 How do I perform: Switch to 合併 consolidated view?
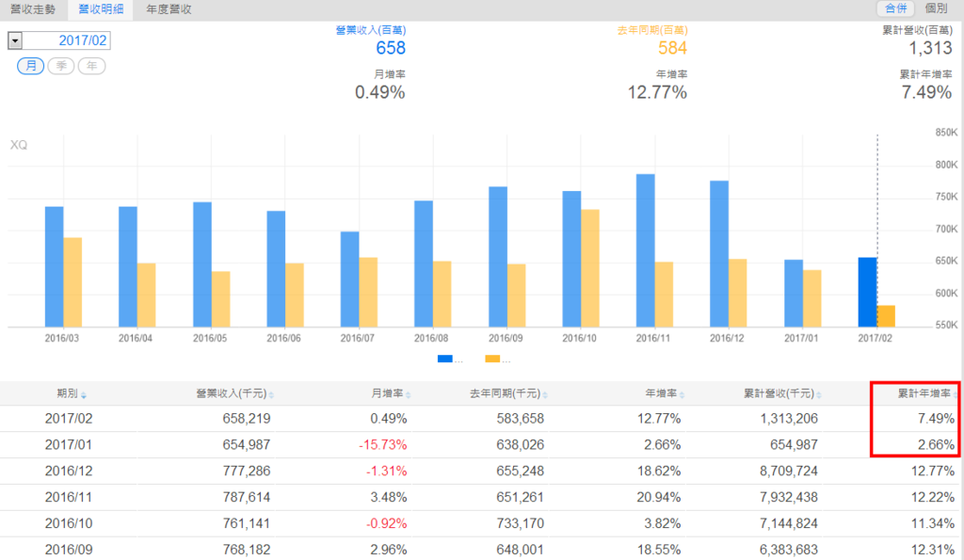click(x=895, y=8)
